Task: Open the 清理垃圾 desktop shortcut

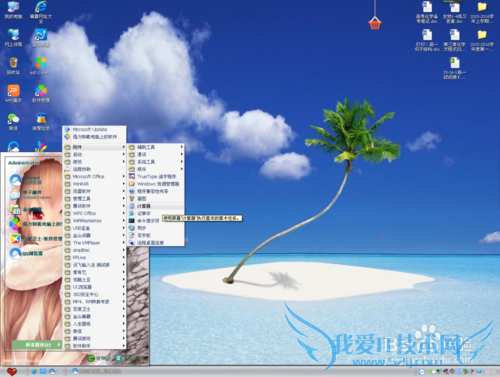Action: [x=41, y=121]
